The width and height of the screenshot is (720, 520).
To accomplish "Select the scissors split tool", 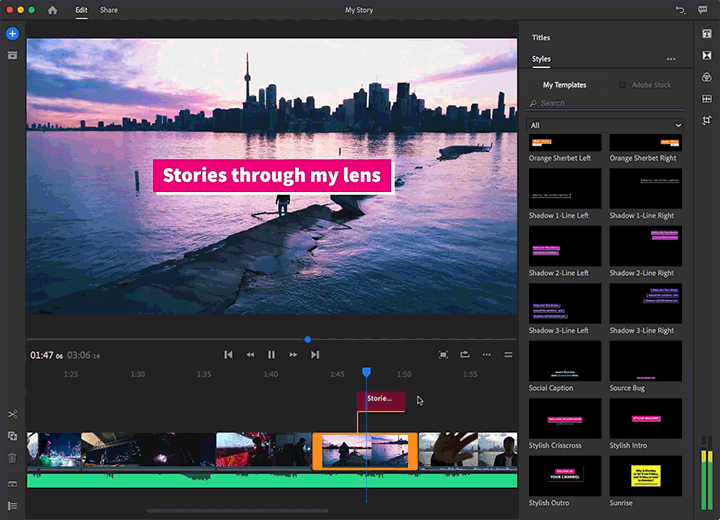I will click(x=12, y=415).
